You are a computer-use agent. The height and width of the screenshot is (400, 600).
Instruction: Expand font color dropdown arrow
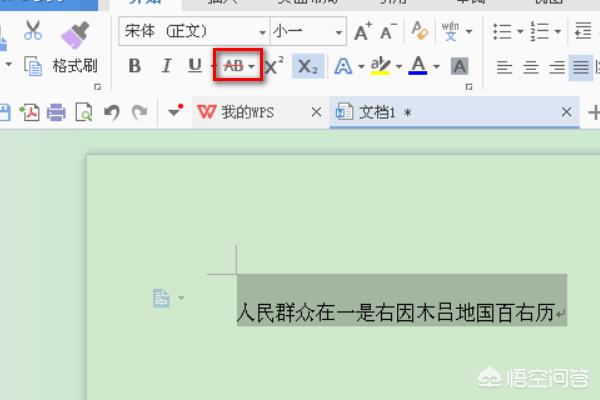click(x=436, y=67)
